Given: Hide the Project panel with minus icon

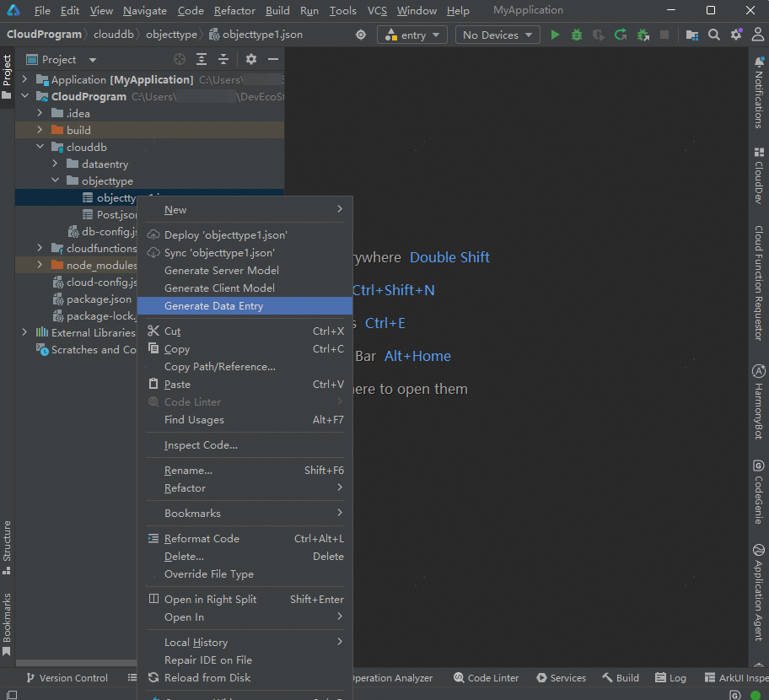Looking at the screenshot, I should (273, 60).
